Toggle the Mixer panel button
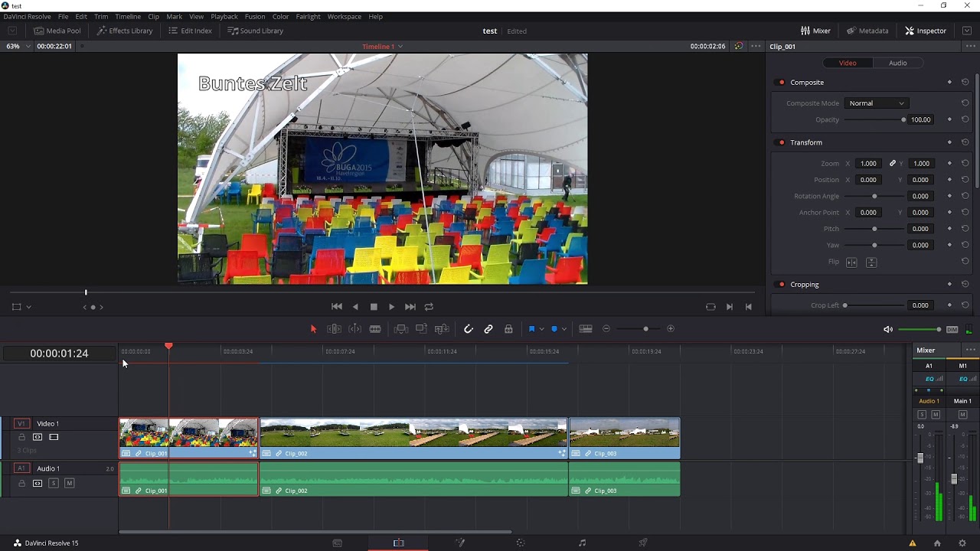The width and height of the screenshot is (980, 551). [x=815, y=31]
